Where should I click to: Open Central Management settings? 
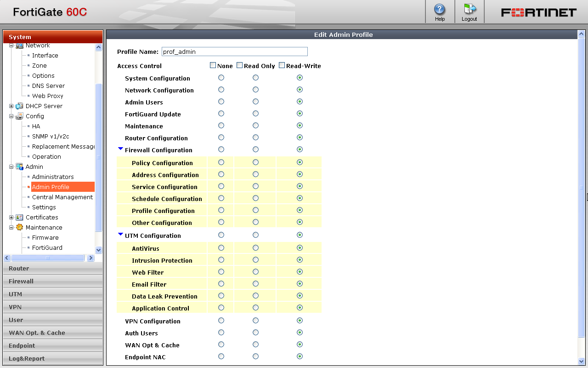pos(62,197)
